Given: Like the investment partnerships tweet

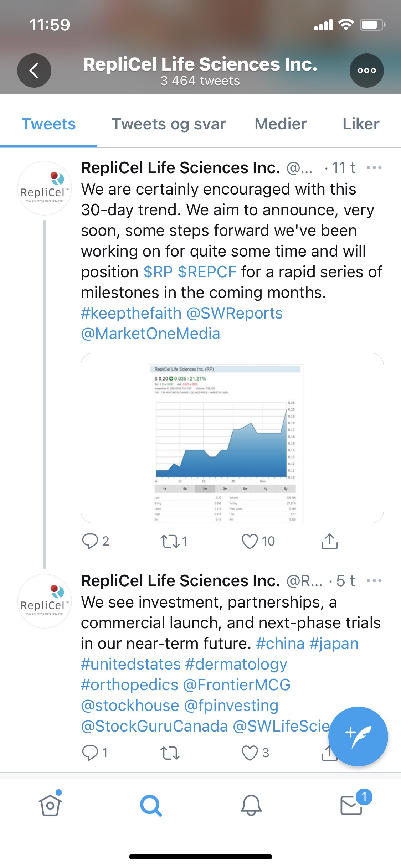Looking at the screenshot, I should point(250,753).
